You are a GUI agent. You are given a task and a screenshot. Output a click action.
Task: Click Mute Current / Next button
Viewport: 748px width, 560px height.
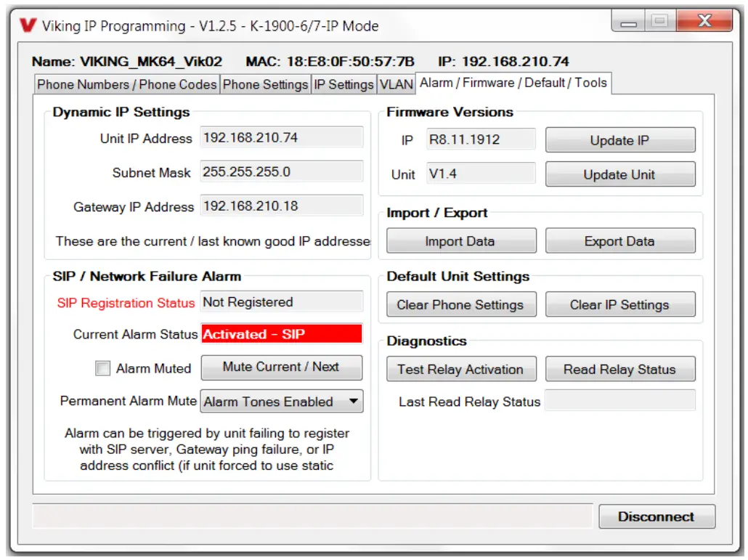point(282,368)
